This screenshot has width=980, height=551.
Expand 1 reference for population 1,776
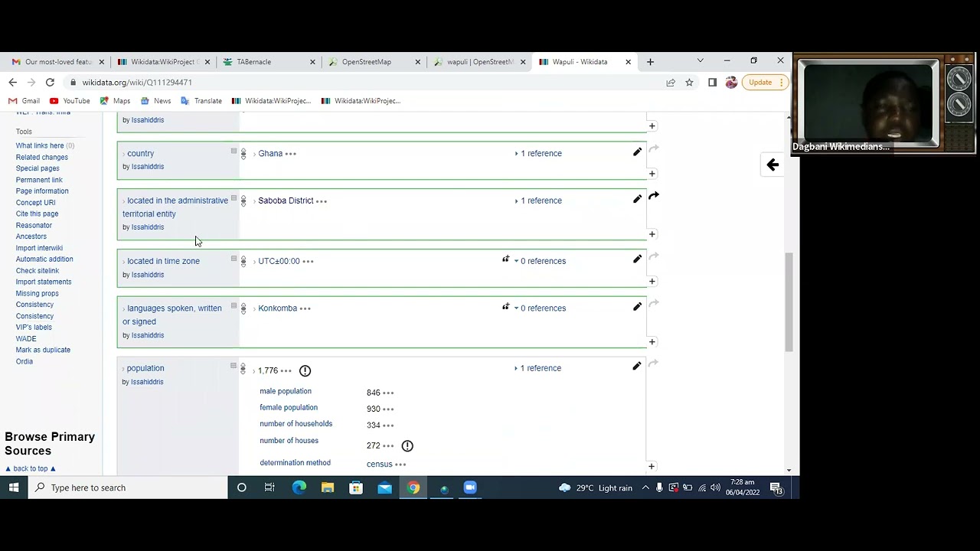tap(539, 368)
